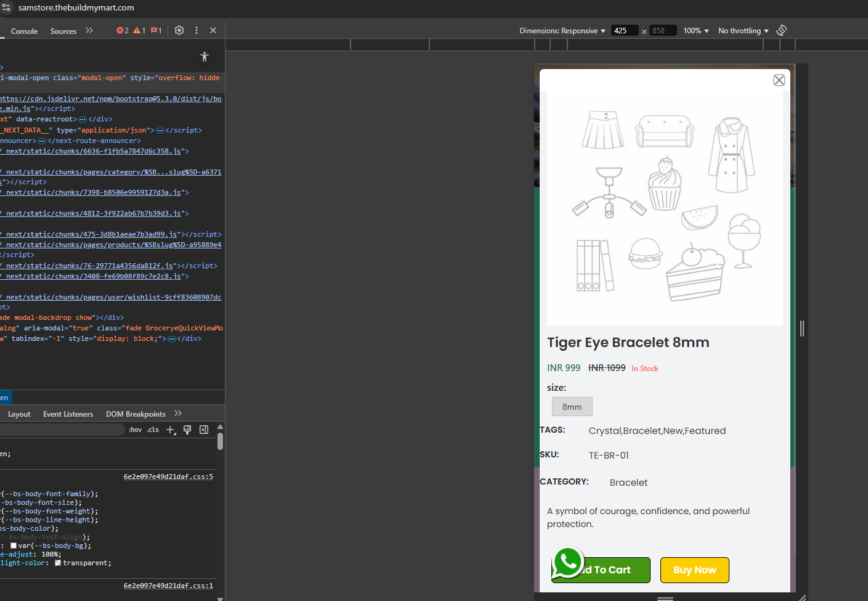
Task: Click the viewport height field showing 858
Action: (x=663, y=30)
